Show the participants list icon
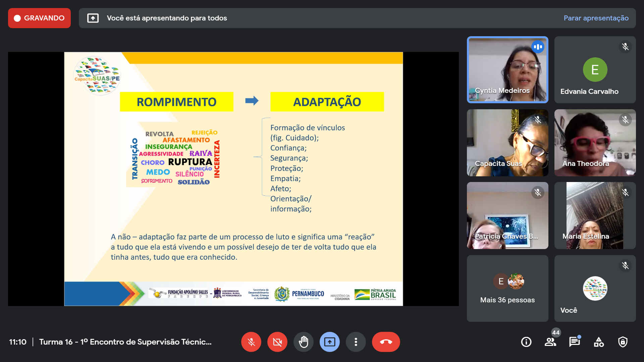 (550, 342)
